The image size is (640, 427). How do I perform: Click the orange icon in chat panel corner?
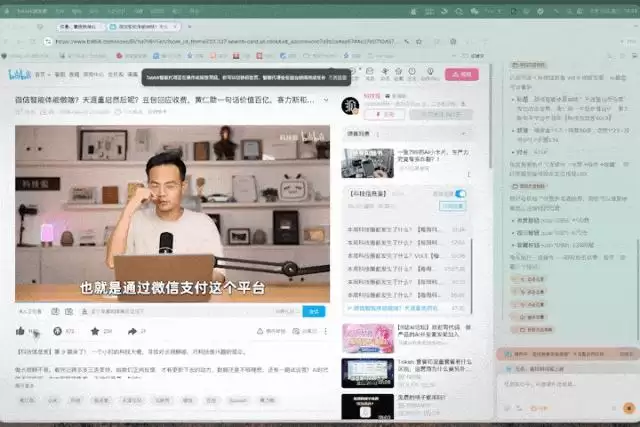[x=629, y=407]
